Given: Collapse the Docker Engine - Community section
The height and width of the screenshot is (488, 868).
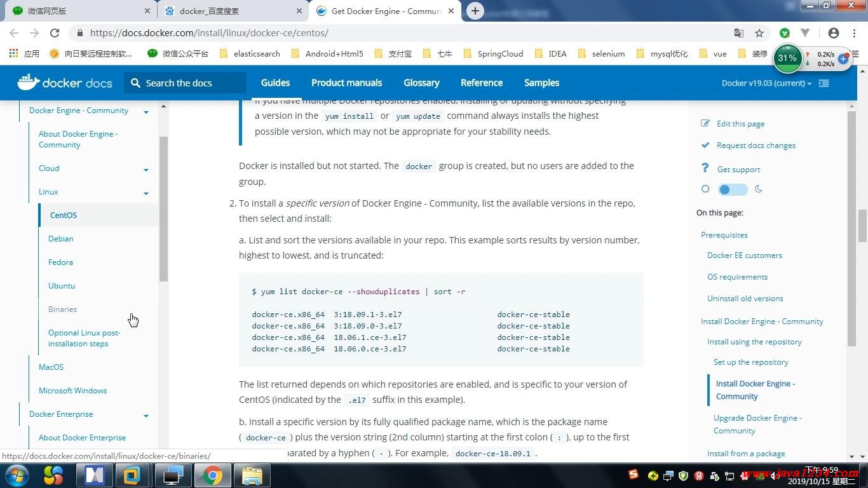Looking at the screenshot, I should click(x=146, y=112).
